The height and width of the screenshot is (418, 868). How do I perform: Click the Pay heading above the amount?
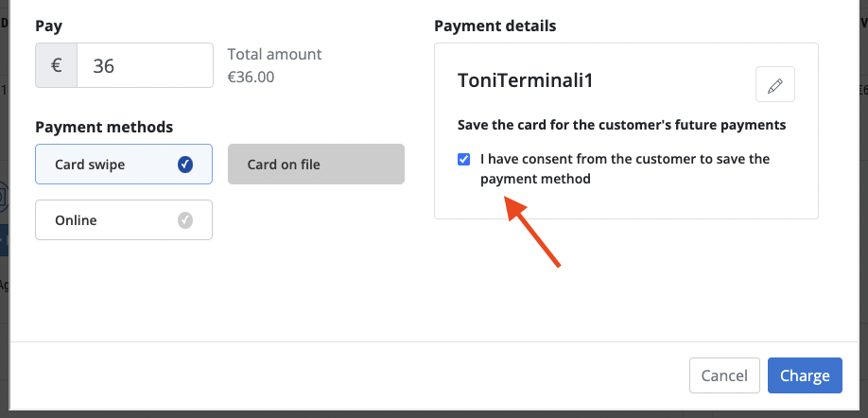point(49,26)
